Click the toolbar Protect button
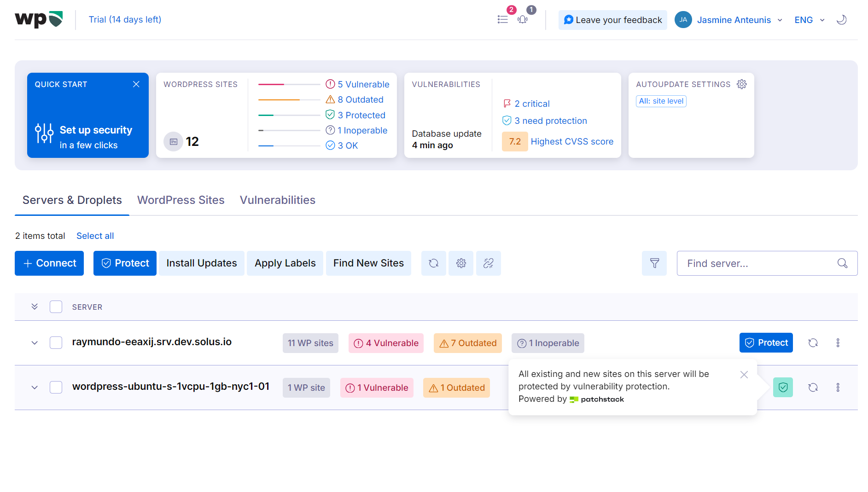868x492 pixels. [125, 263]
